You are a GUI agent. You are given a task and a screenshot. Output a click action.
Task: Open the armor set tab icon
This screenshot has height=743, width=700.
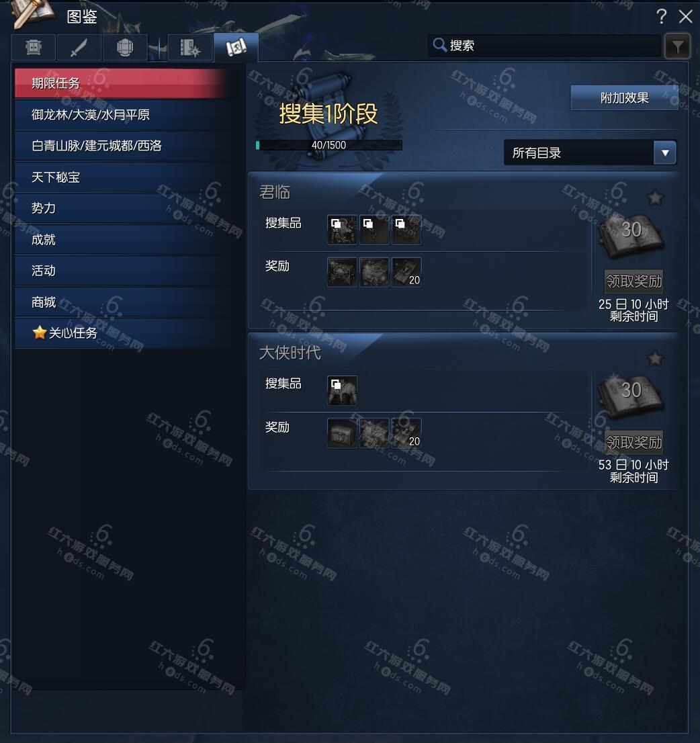click(x=33, y=47)
